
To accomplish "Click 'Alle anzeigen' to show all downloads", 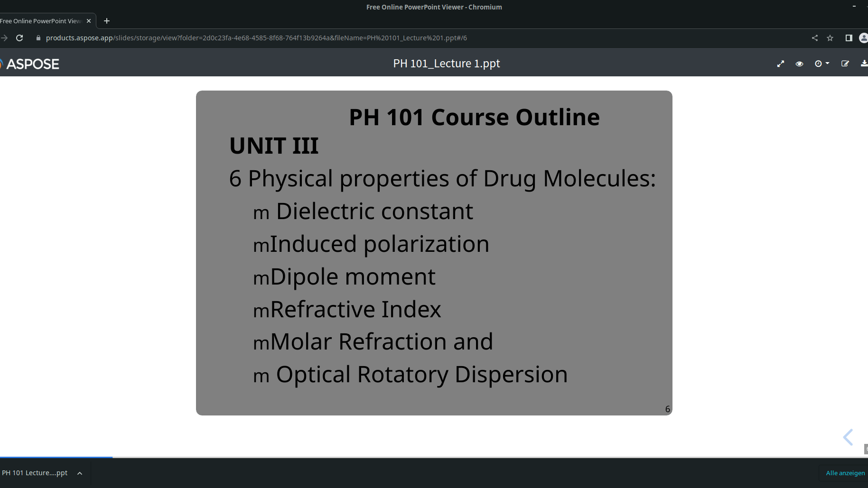I will pos(845,473).
